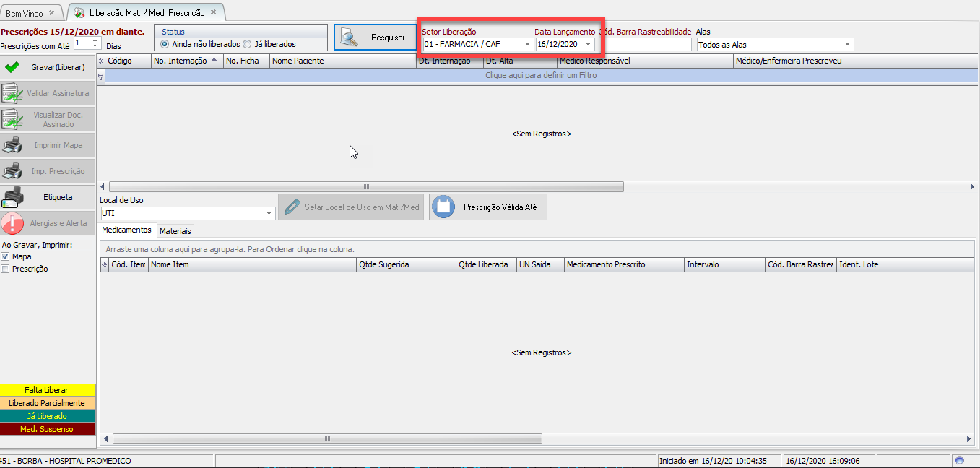Click the Etiqueta label printer icon
980x468 pixels.
point(12,197)
